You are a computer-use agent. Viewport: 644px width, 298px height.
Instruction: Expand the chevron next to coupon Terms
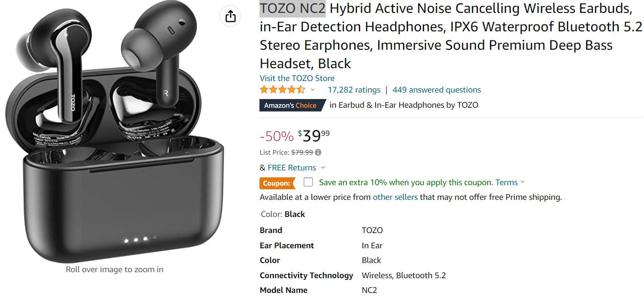click(523, 182)
